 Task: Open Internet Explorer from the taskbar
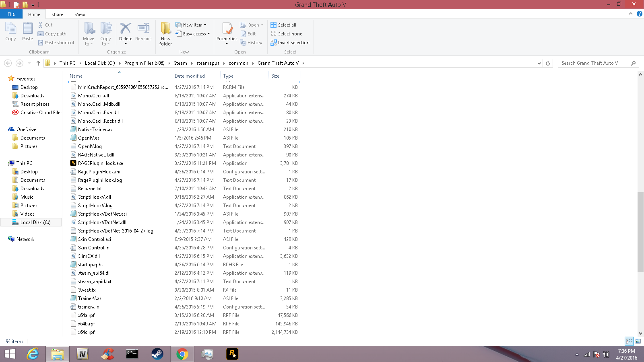pyautogui.click(x=32, y=354)
